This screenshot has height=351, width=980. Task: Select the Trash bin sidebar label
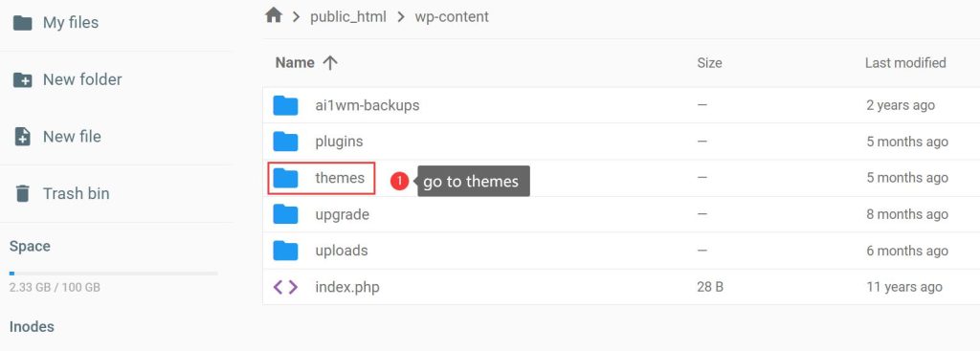pyautogui.click(x=77, y=193)
